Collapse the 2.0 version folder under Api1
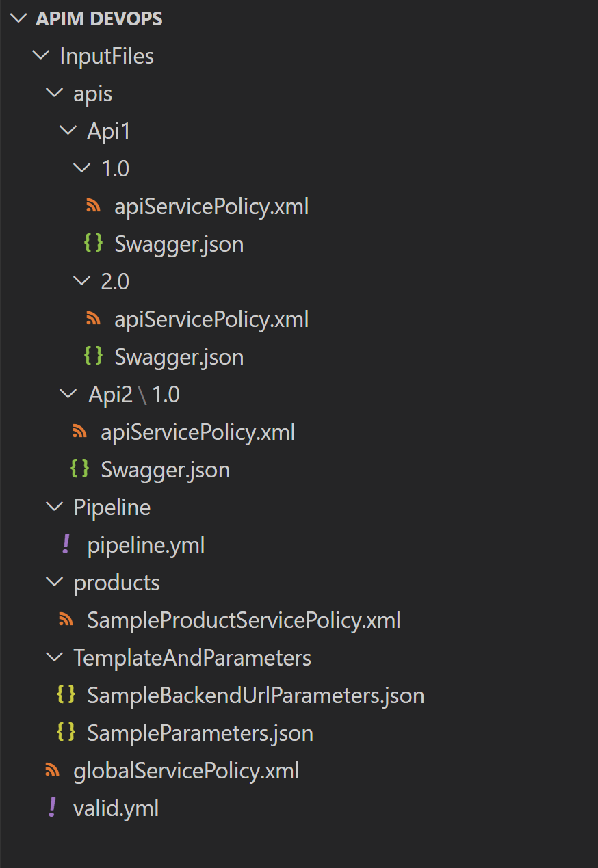Viewport: 598px width, 868px height. (81, 280)
